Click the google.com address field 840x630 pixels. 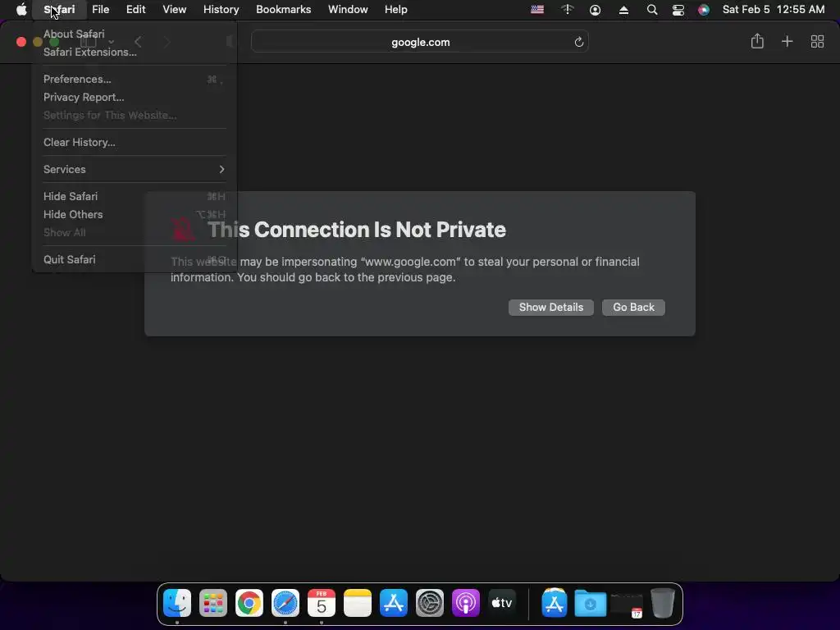point(420,42)
